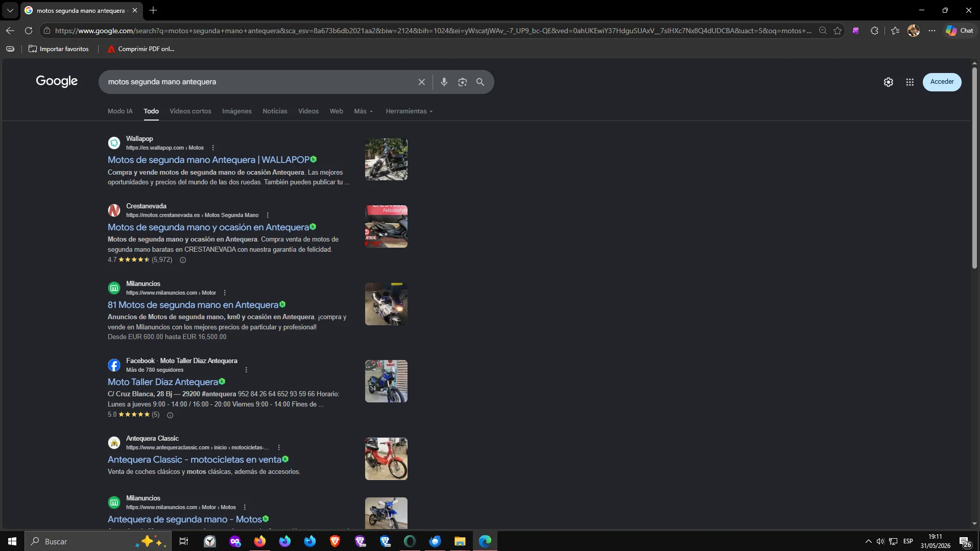
Task: Switch to Videos cortos tab
Action: coord(190,111)
